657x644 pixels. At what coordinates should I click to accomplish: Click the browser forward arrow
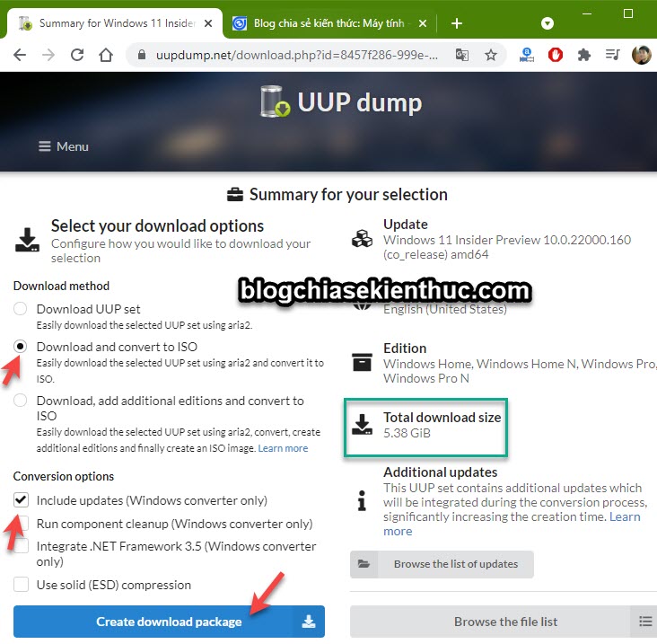[x=48, y=55]
